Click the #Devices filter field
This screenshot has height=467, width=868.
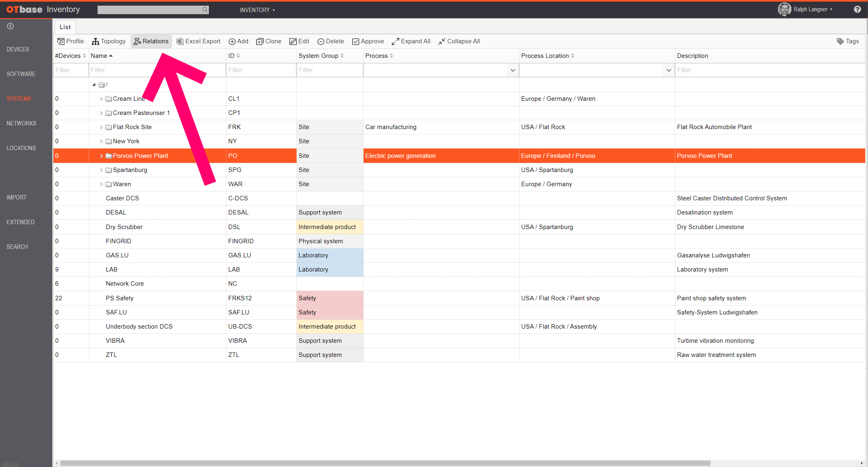71,70
